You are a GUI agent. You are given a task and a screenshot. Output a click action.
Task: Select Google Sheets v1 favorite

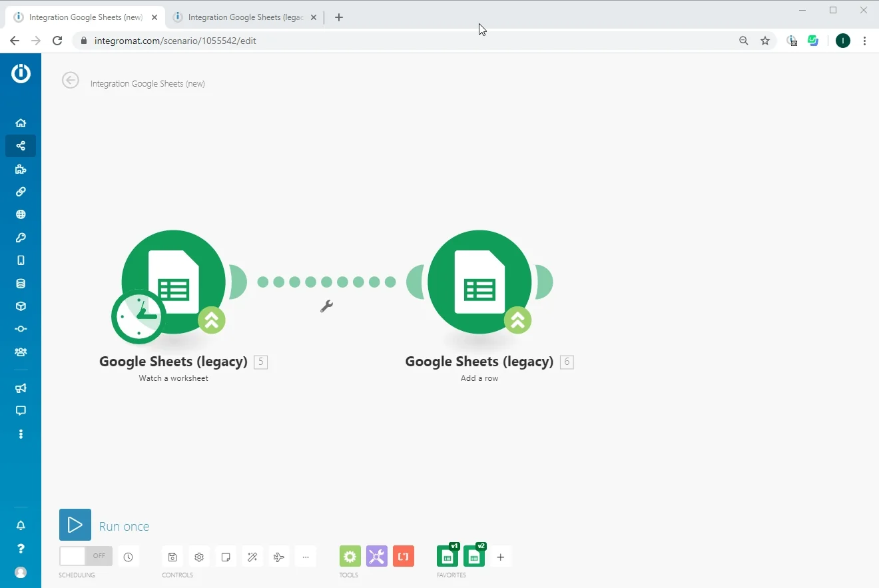pos(447,555)
